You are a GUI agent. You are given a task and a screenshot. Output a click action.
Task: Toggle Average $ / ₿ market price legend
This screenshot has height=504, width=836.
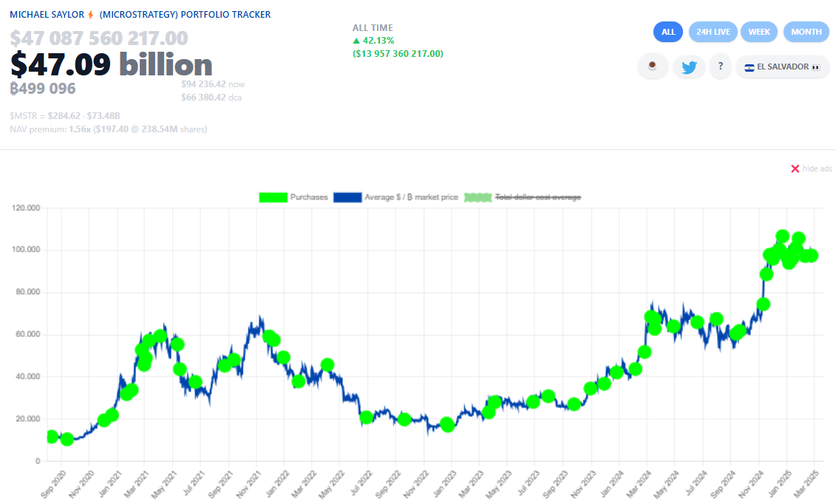395,197
